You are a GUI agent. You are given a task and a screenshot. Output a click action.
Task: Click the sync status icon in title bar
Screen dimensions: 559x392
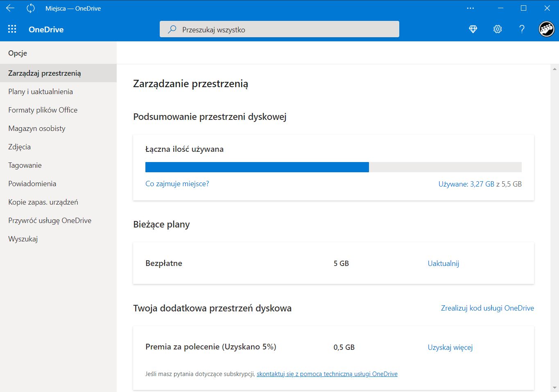[30, 8]
